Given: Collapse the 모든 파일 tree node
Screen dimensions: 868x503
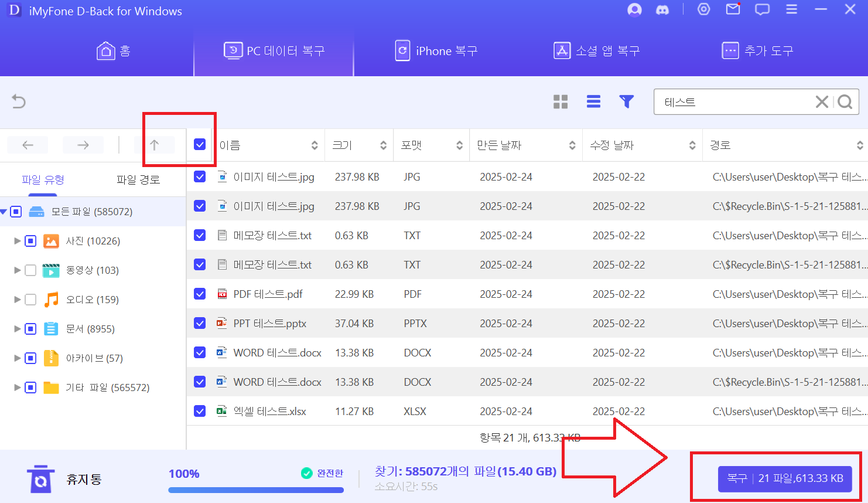Looking at the screenshot, I should click(4, 212).
